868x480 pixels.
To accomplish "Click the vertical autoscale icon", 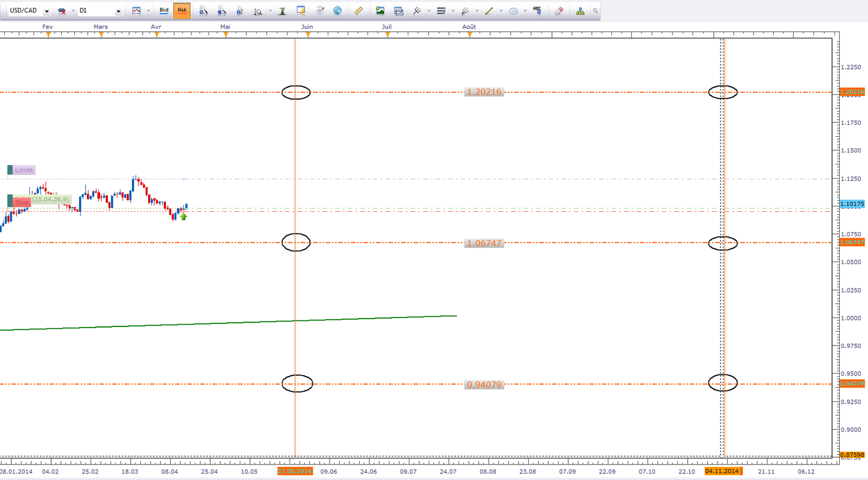I will click(x=282, y=11).
